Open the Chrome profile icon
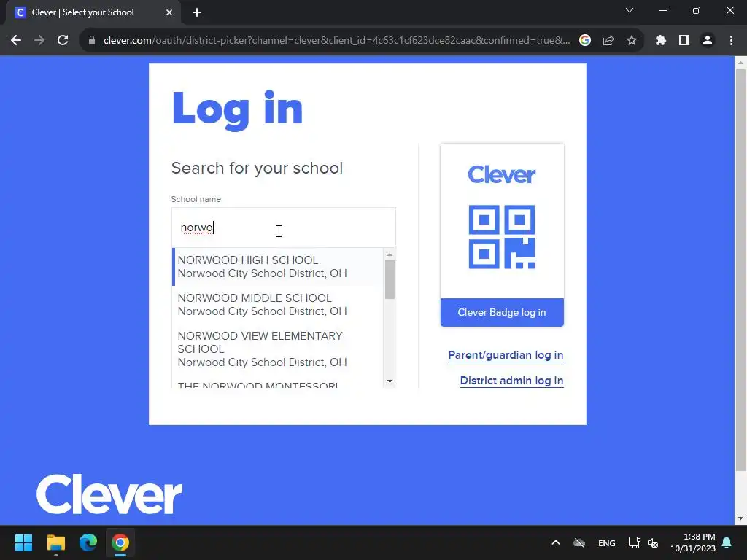The image size is (747, 560). pyautogui.click(x=708, y=41)
